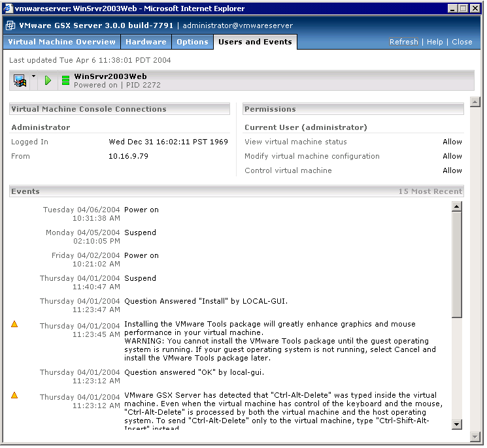
Task: Click the green stacked-bars status icon
Action: click(65, 80)
